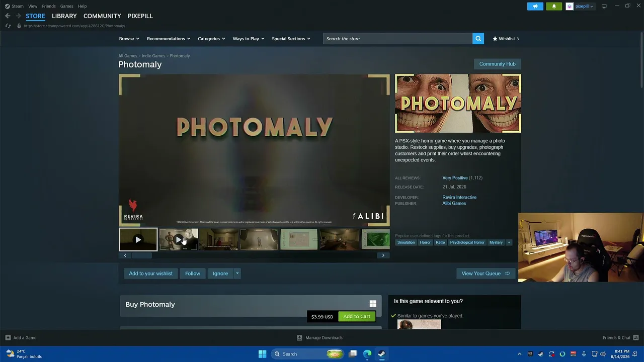Expand the Recommendations dropdown
644x362 pixels.
pyautogui.click(x=169, y=39)
